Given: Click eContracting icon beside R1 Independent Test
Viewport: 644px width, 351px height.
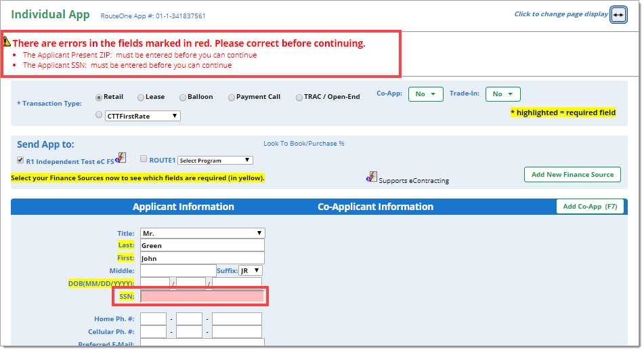Looking at the screenshot, I should tap(121, 159).
